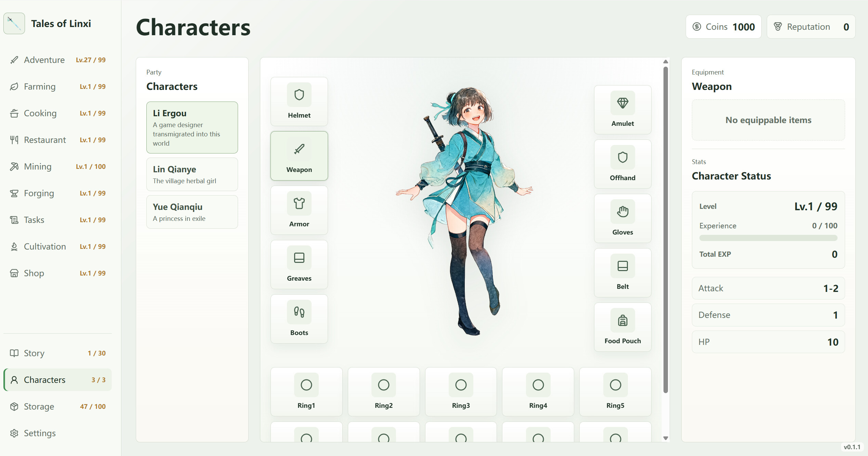Screen dimensions: 868x456
Task: Open the Farming section
Action: (x=57, y=86)
